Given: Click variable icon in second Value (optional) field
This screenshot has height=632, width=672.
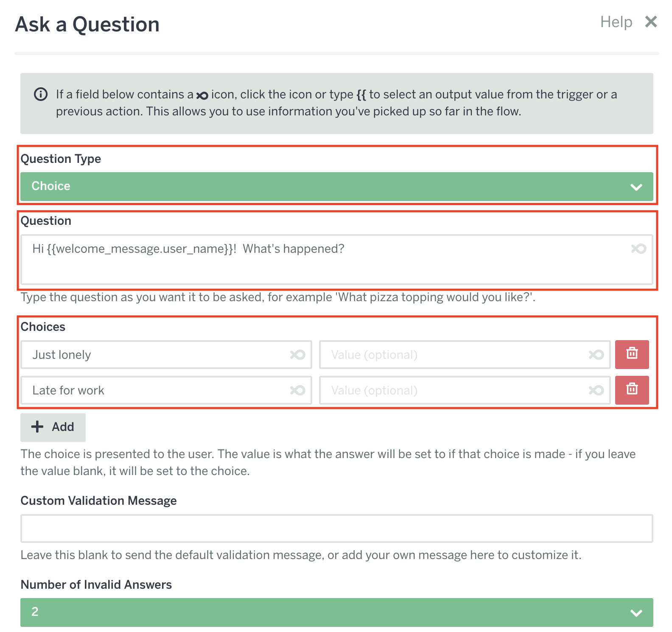Looking at the screenshot, I should (x=596, y=390).
